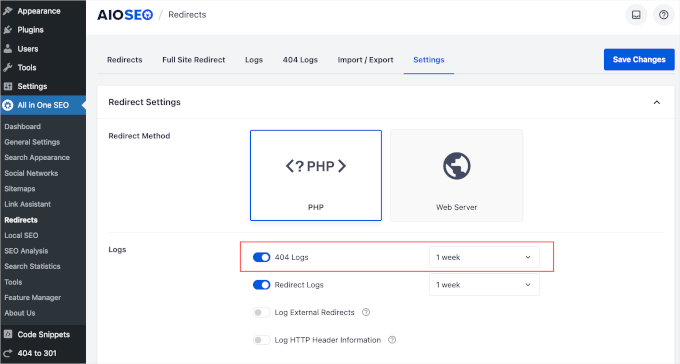
Task: Open Feature Manager submenu link
Action: click(x=33, y=298)
